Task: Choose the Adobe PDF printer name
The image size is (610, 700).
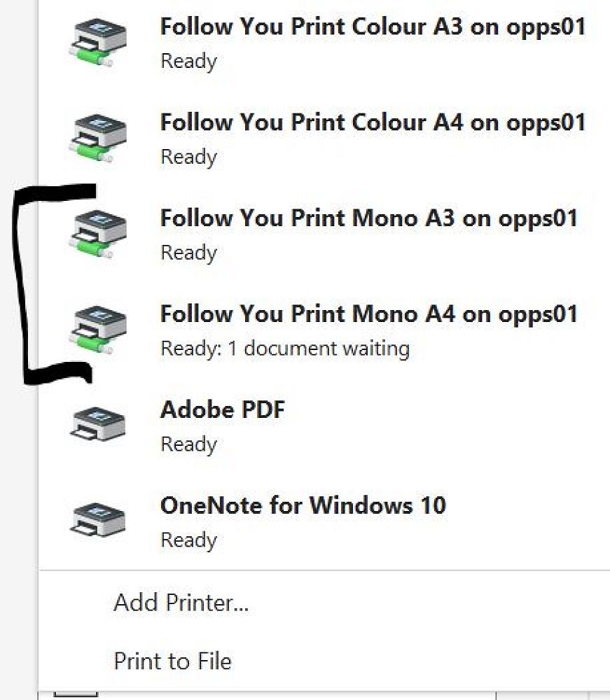Action: 223,409
